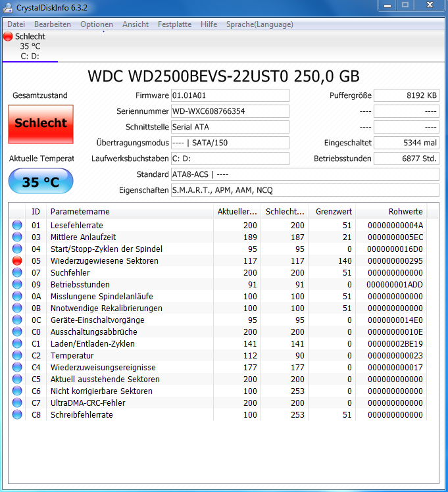Viewport: 448px width, 492px height.
Task: Close the CrystalDiskInfo window
Action: pyautogui.click(x=430, y=5)
